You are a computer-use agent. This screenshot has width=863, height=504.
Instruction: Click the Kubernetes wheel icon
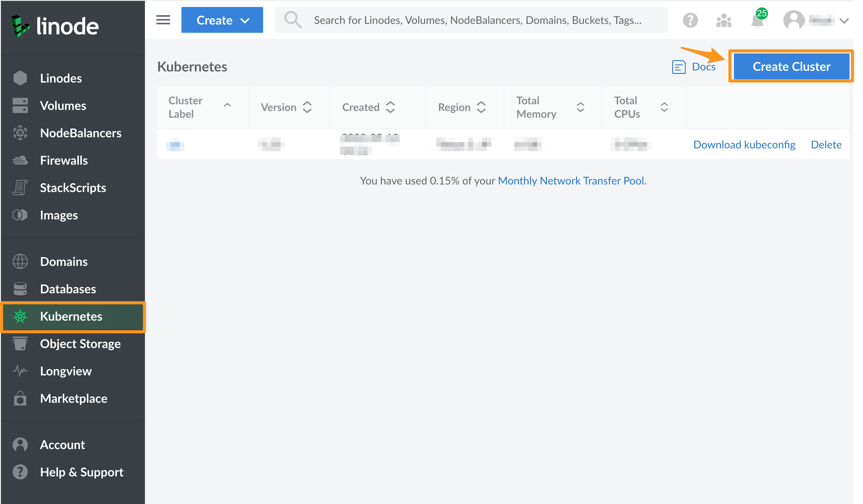[x=20, y=316]
